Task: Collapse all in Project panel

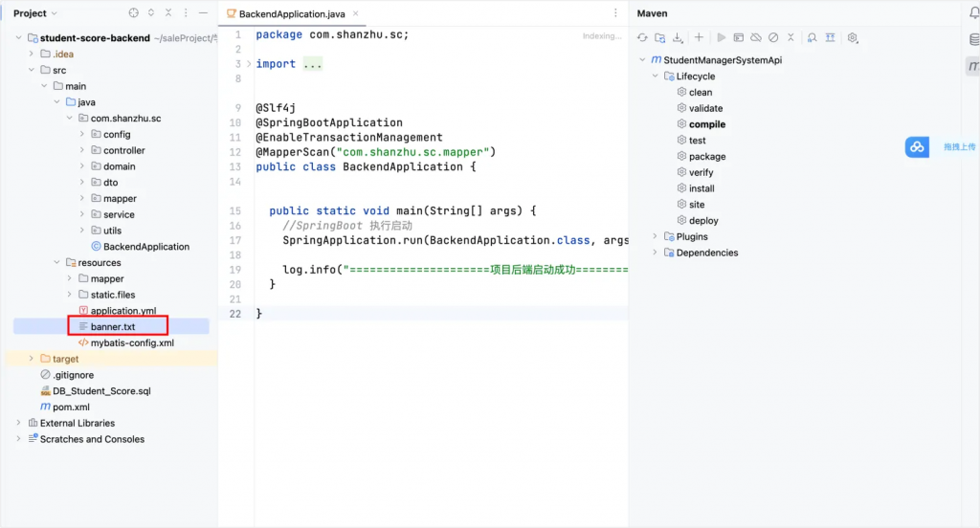Action: click(x=167, y=13)
